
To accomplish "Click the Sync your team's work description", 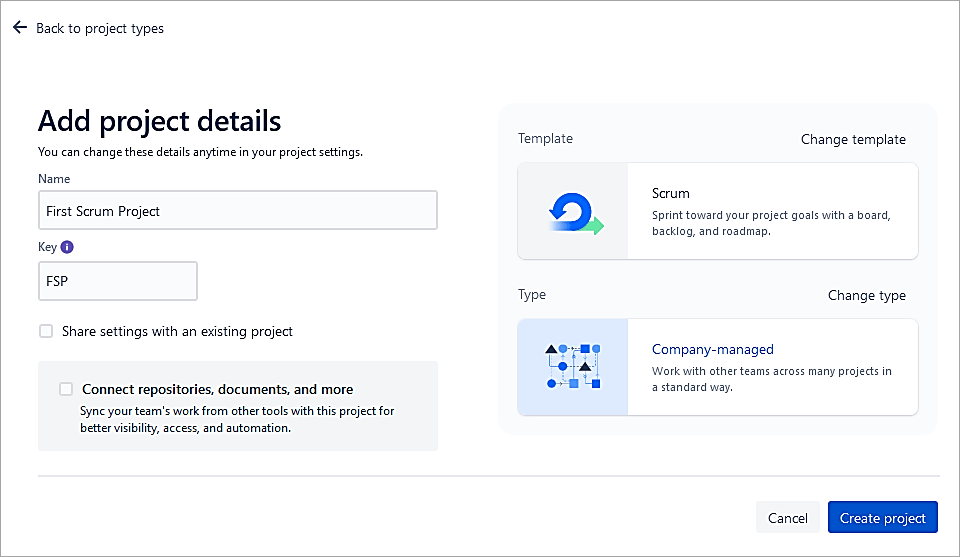I will coord(236,419).
